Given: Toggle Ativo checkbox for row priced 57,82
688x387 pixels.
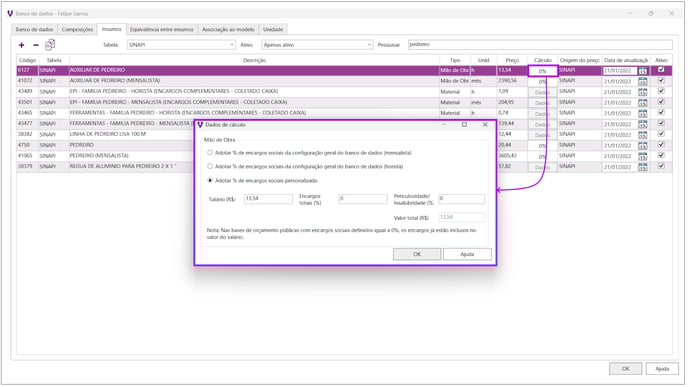Looking at the screenshot, I should tap(661, 166).
